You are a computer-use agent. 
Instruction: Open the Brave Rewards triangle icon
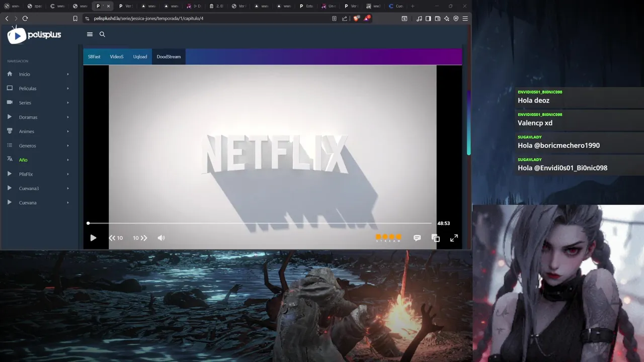pos(366,19)
